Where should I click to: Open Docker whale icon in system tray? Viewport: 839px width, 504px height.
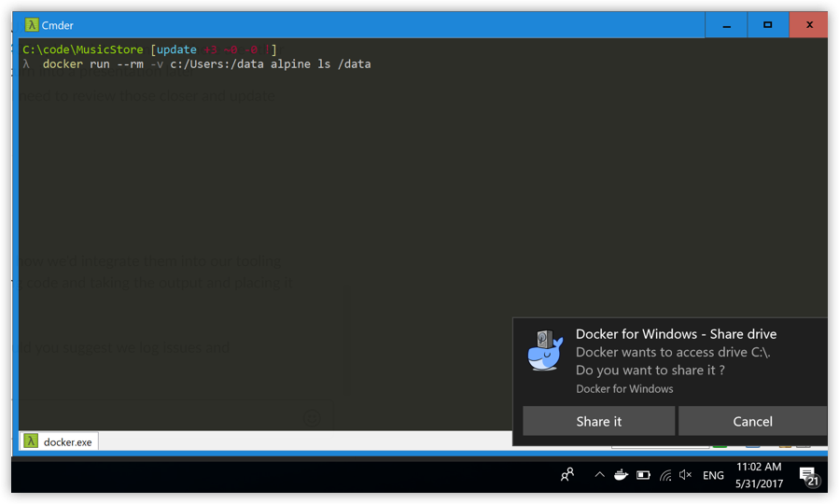tap(621, 475)
